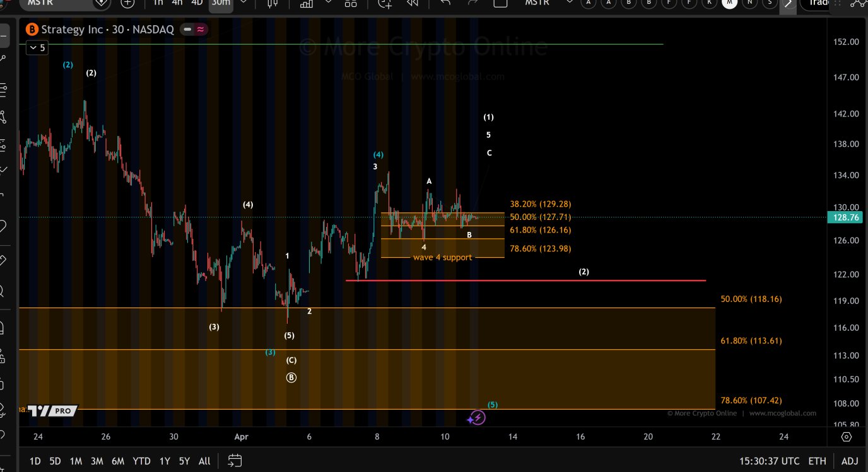Expand the dropdown next to Indicators icon
This screenshot has height=472, width=868.
tap(327, 3)
